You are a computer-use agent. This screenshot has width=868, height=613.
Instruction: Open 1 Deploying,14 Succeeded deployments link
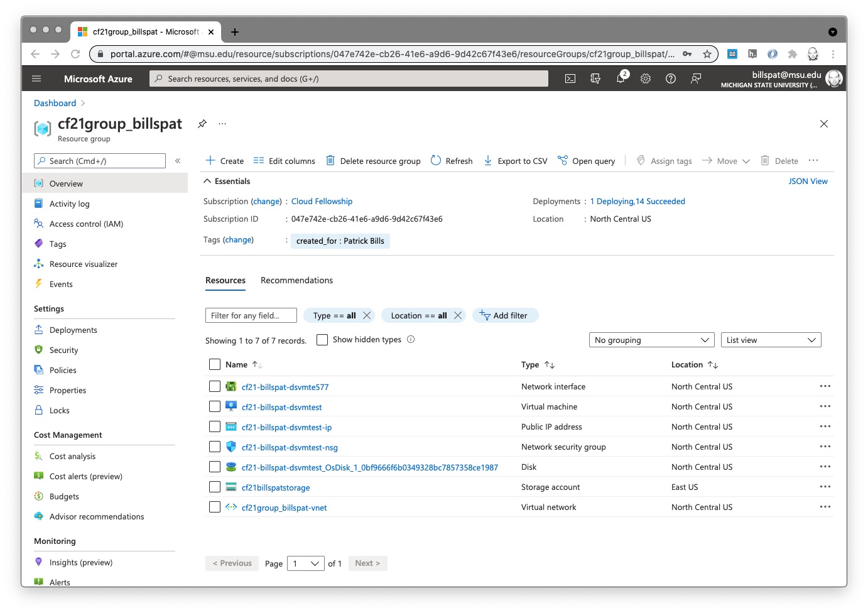coord(637,201)
